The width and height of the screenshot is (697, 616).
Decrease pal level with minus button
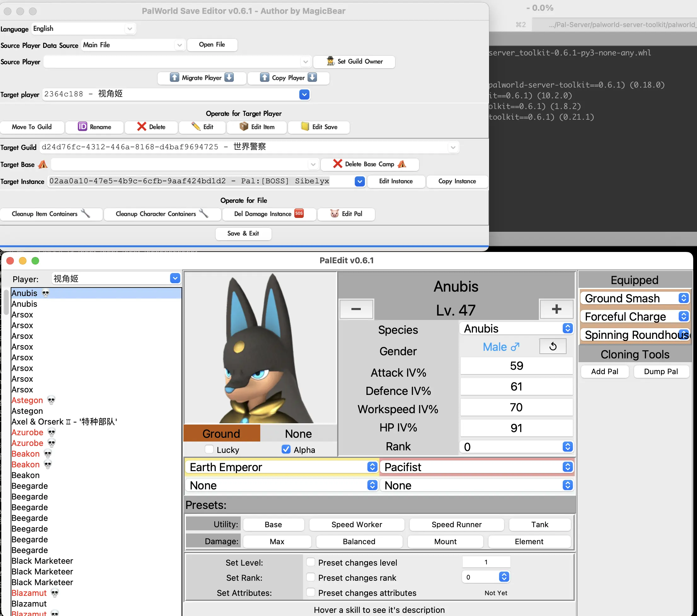click(x=356, y=309)
